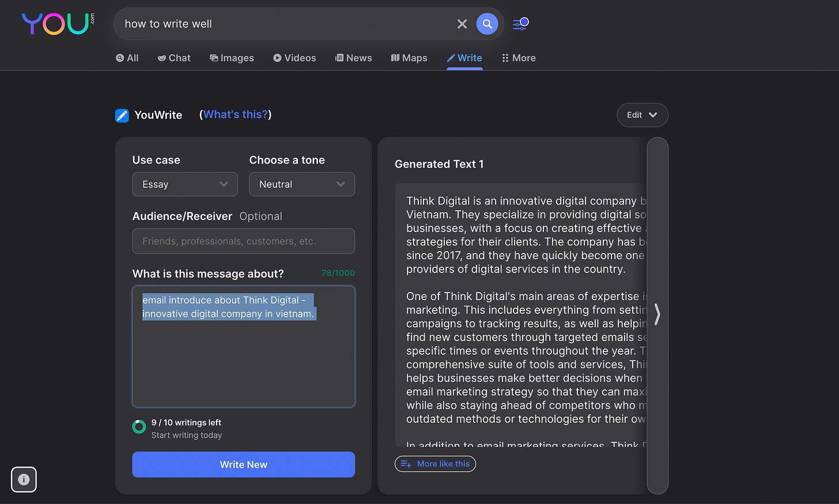
Task: Click the writings-left progress ring icon
Action: tap(139, 427)
